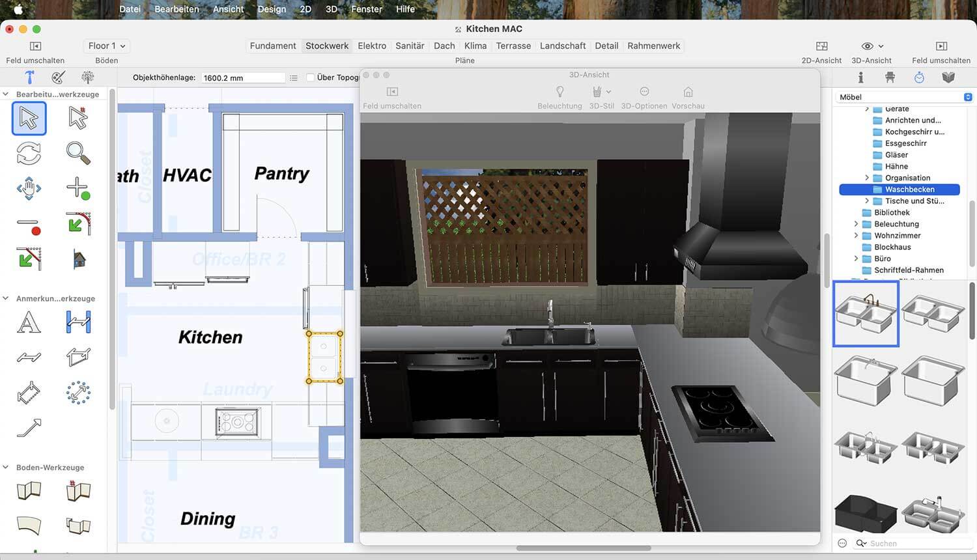The height and width of the screenshot is (560, 977).
Task: Switch to the Sanitär plan tab
Action: (x=410, y=46)
